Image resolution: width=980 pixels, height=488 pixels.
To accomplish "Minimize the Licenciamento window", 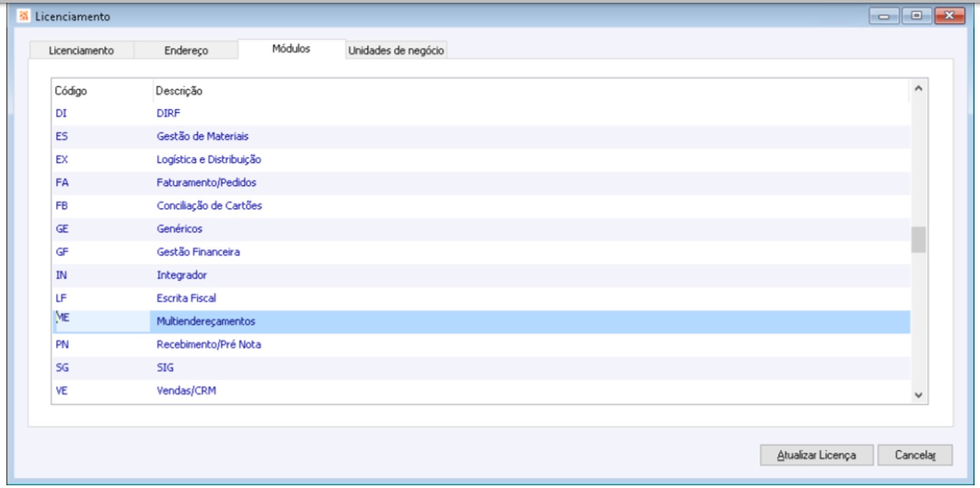I will pyautogui.click(x=885, y=15).
